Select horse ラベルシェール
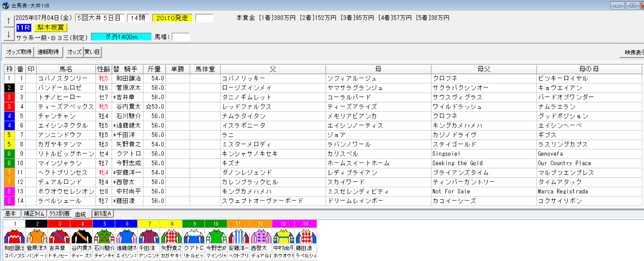The width and height of the screenshot is (644, 261). click(60, 201)
